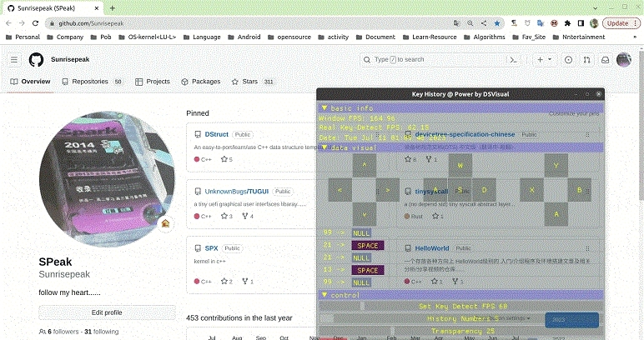Click the red circular extension icon

(x=554, y=23)
